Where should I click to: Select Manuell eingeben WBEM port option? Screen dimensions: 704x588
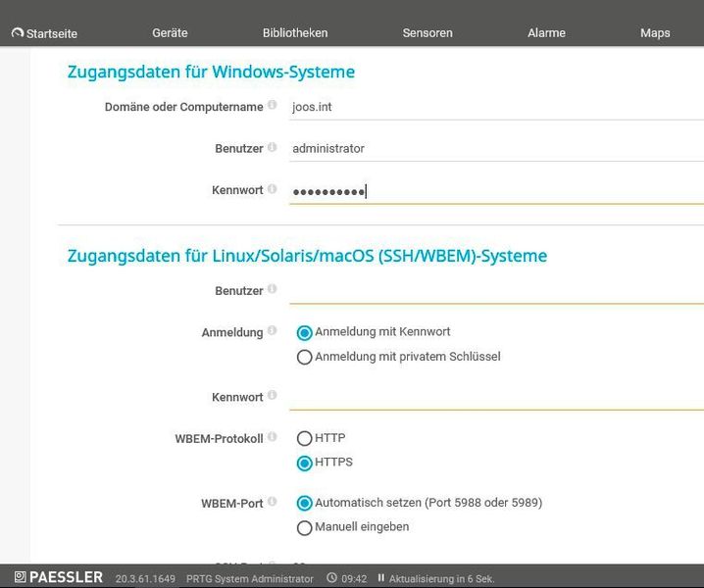304,528
